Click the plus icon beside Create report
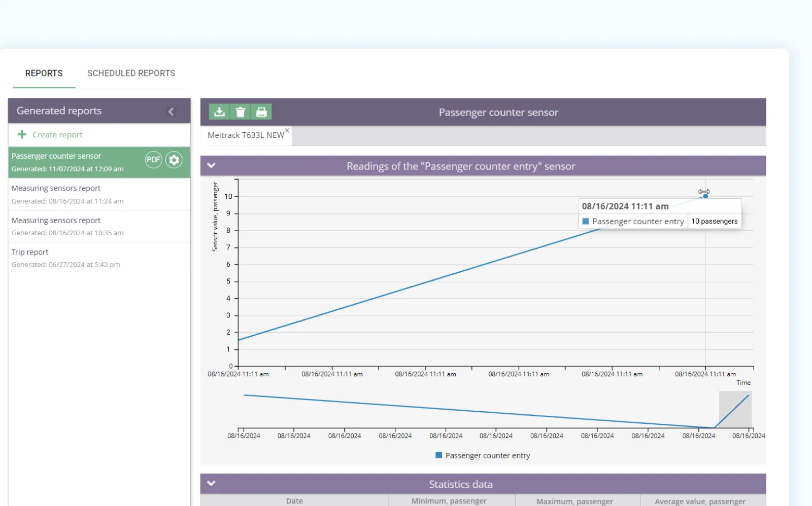 [x=22, y=134]
